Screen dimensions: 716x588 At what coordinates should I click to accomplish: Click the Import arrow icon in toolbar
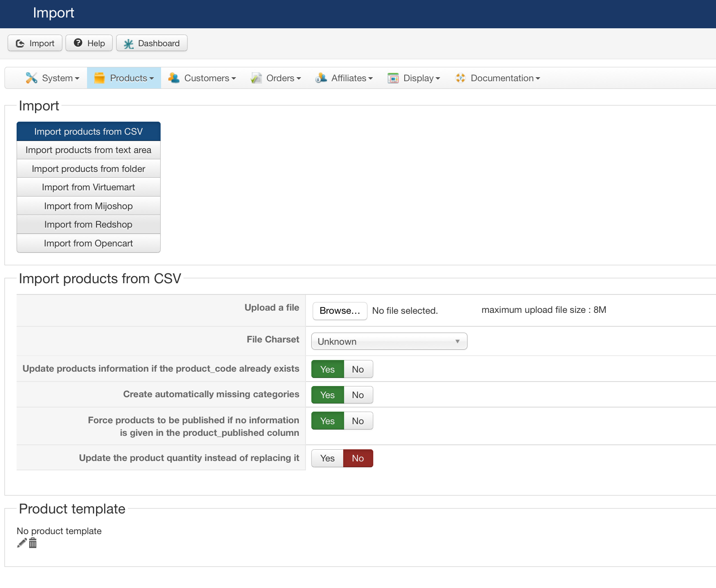coord(20,43)
